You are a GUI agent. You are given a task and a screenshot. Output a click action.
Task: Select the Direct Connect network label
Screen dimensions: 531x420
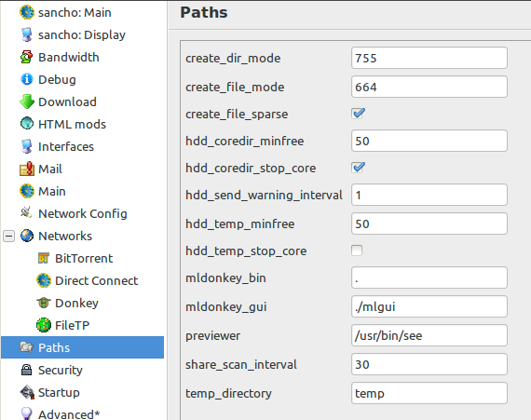point(97,280)
